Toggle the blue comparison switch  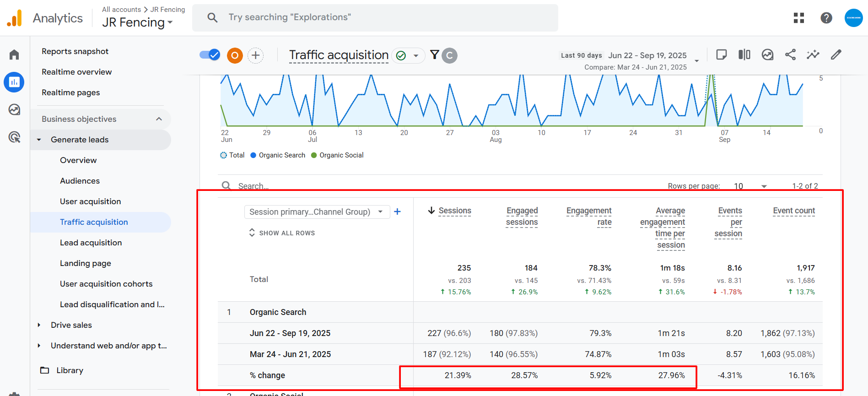pyautogui.click(x=210, y=55)
